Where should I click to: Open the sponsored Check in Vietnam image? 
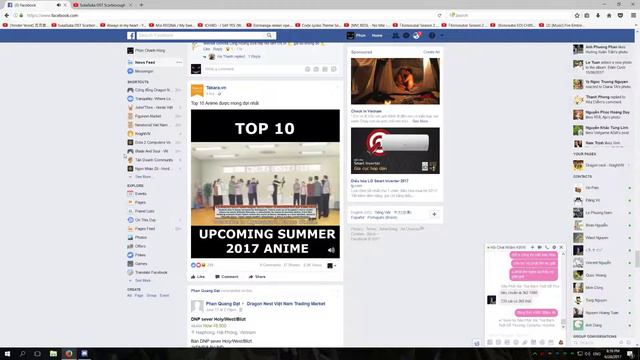(395, 81)
